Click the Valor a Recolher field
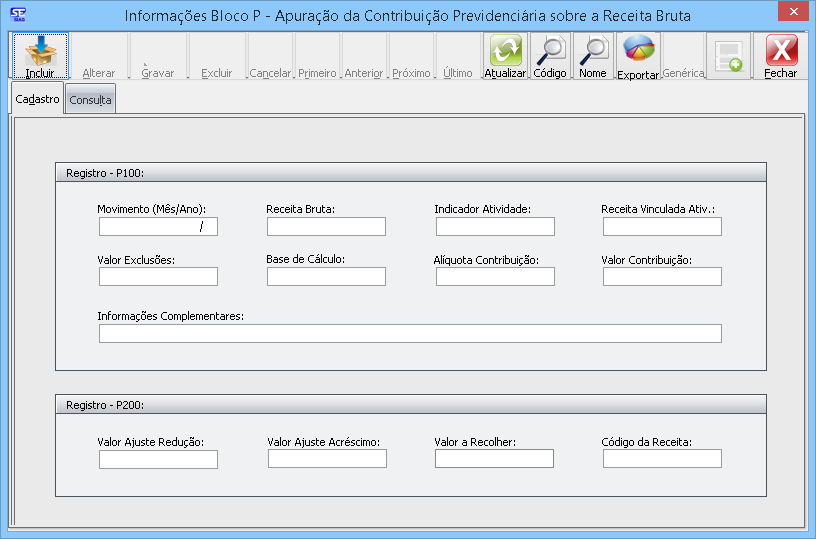The image size is (816, 539). (x=494, y=459)
